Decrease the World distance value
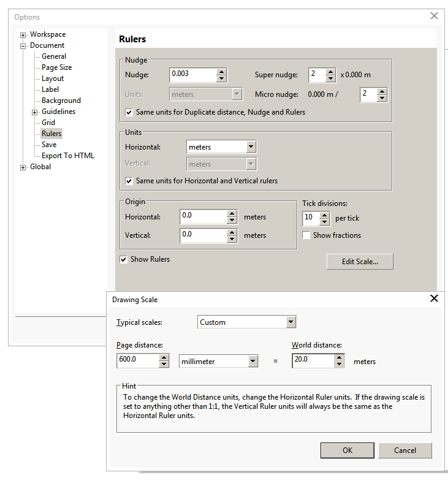Screen dimensions: 448x483 click(x=339, y=365)
